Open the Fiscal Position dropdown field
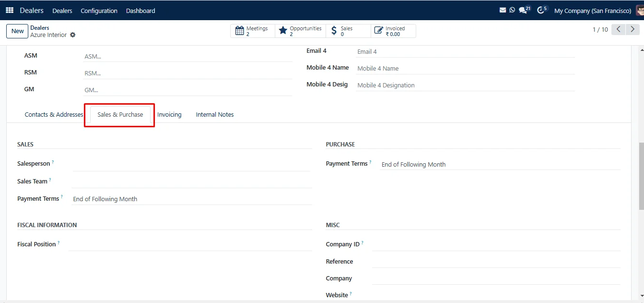 190,244
